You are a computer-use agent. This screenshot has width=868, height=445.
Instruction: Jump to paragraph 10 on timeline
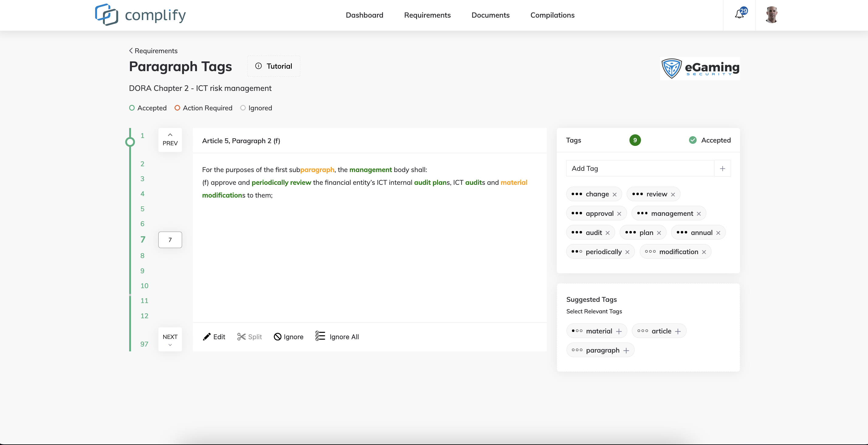(144, 285)
